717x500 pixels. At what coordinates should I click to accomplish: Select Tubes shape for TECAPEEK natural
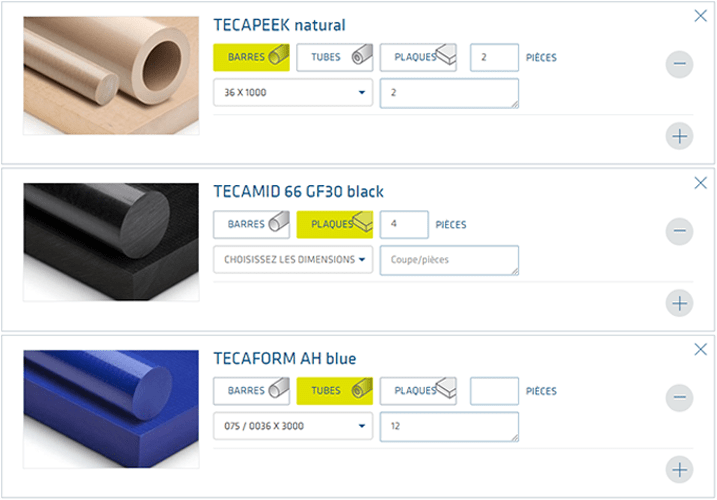[334, 57]
